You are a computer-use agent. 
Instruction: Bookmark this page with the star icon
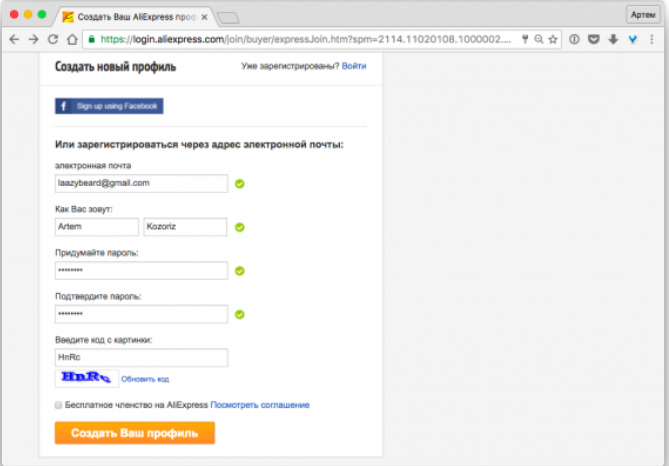(553, 39)
